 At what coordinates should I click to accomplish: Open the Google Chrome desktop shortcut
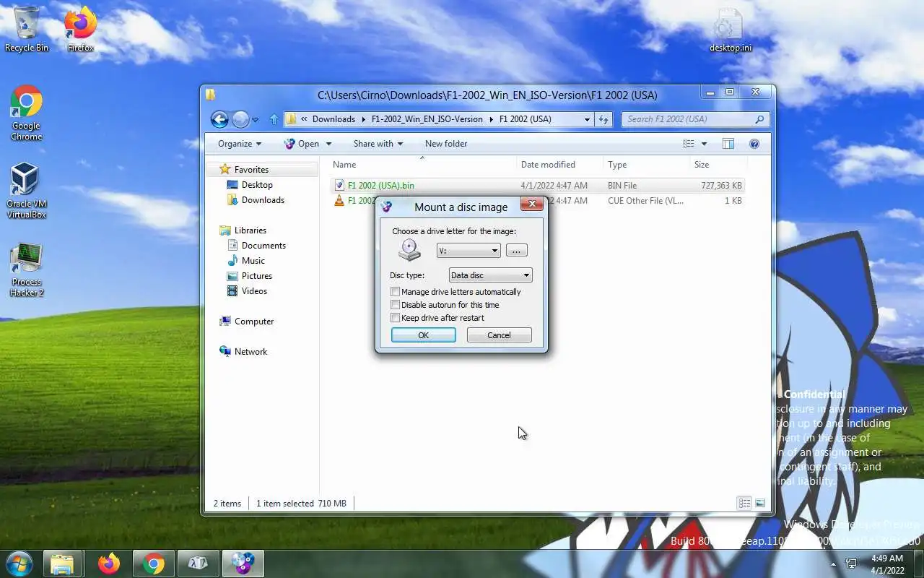click(x=26, y=113)
